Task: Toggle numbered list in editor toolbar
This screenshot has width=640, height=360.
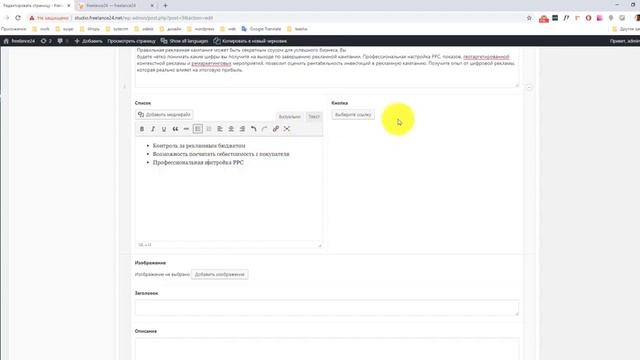Action: pyautogui.click(x=209, y=129)
